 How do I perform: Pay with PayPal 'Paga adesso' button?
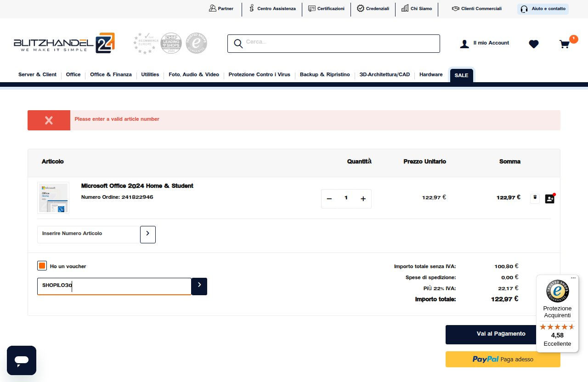tap(503, 360)
